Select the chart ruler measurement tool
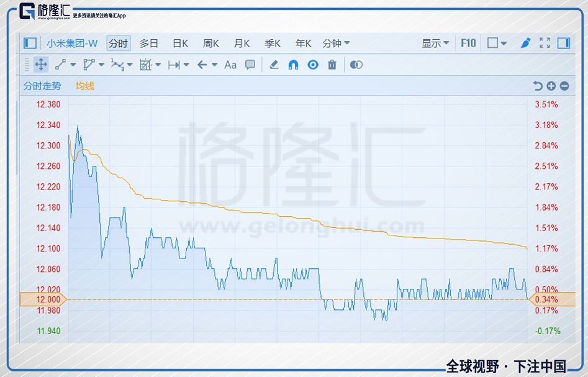Viewport: 588px width, 377px height. tap(145, 65)
